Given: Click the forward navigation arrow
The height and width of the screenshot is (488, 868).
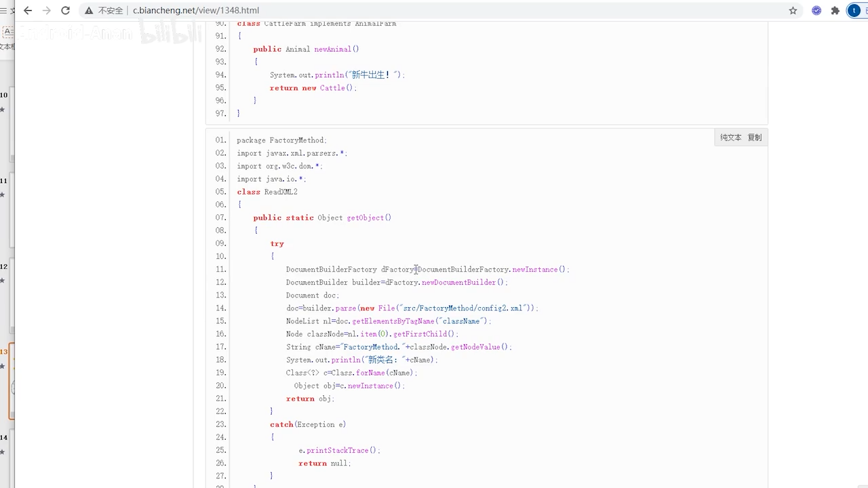Looking at the screenshot, I should (46, 10).
